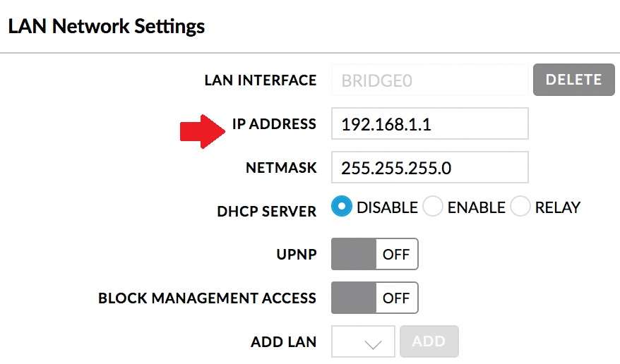This screenshot has width=620, height=364.
Task: Click the BLOCK MANAGEMENT ACCESS label
Action: tap(207, 298)
